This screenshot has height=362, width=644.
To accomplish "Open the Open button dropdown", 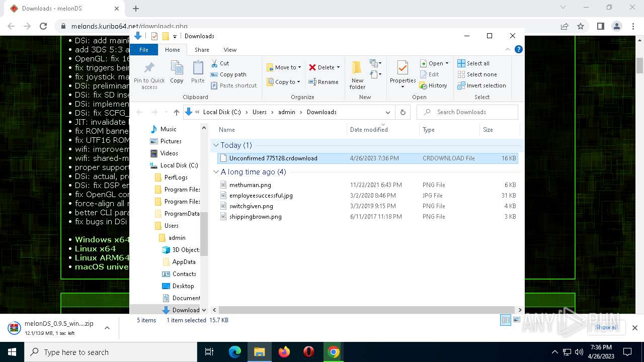I will tap(447, 63).
